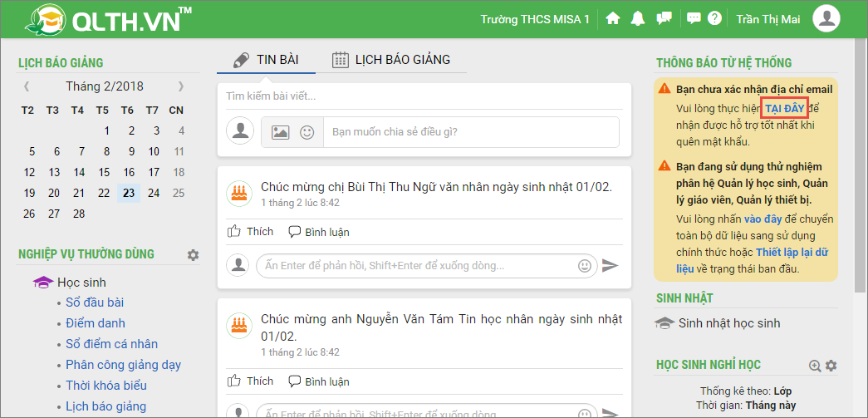Switch to the Lịch báo giảng tab
Screen dimensions: 868x418
391,60
